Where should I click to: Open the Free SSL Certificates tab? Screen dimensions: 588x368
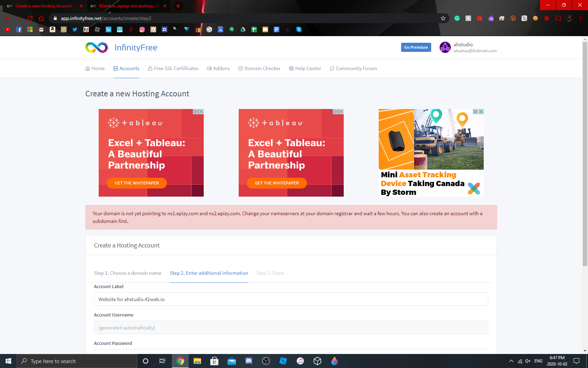(x=173, y=68)
